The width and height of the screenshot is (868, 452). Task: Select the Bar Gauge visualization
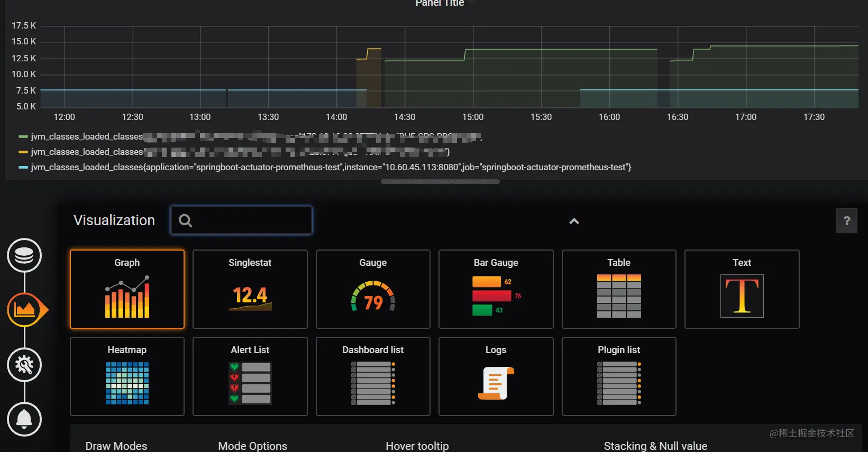point(496,289)
